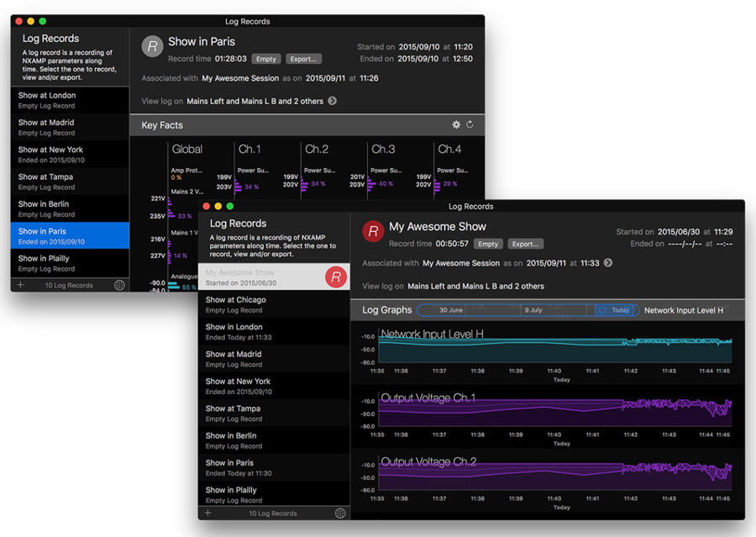Select Show in Berlin in back window list

click(x=70, y=209)
